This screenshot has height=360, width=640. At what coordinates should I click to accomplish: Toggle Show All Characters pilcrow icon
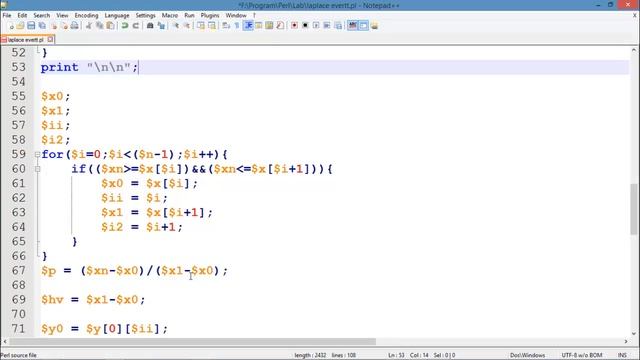point(237,26)
